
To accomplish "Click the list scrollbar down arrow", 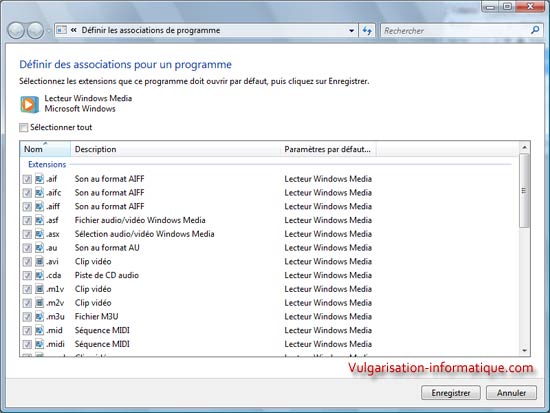I will tap(524, 351).
